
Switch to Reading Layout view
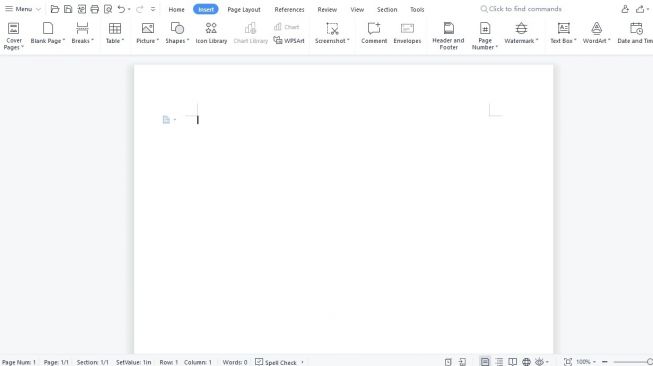click(x=513, y=362)
